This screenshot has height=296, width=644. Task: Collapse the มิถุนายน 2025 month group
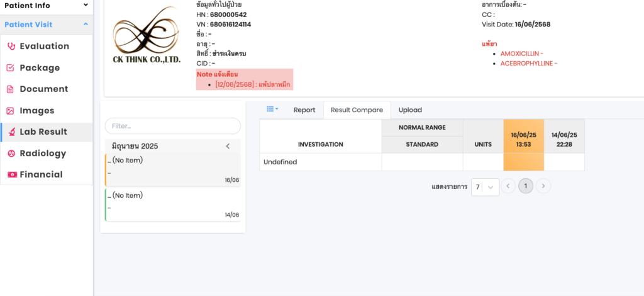(x=228, y=146)
